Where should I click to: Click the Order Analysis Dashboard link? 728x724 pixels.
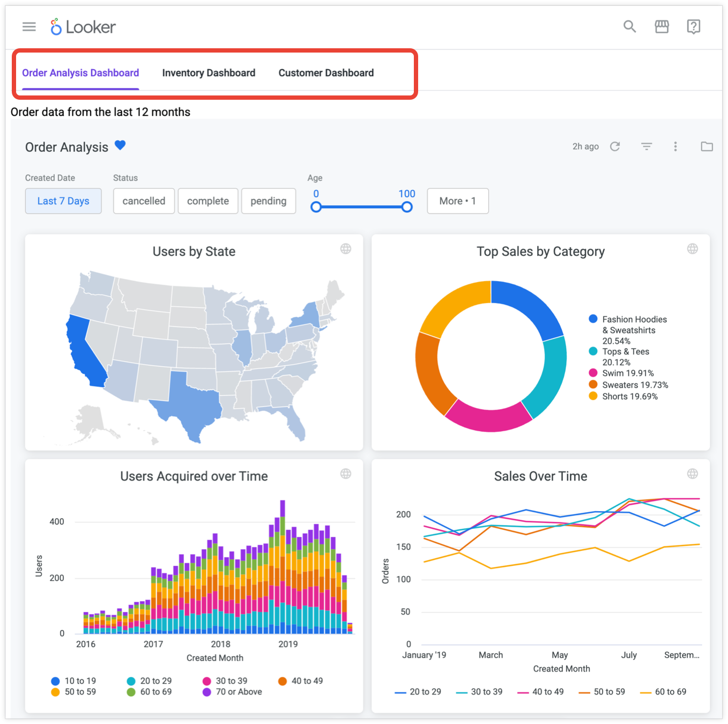[80, 72]
